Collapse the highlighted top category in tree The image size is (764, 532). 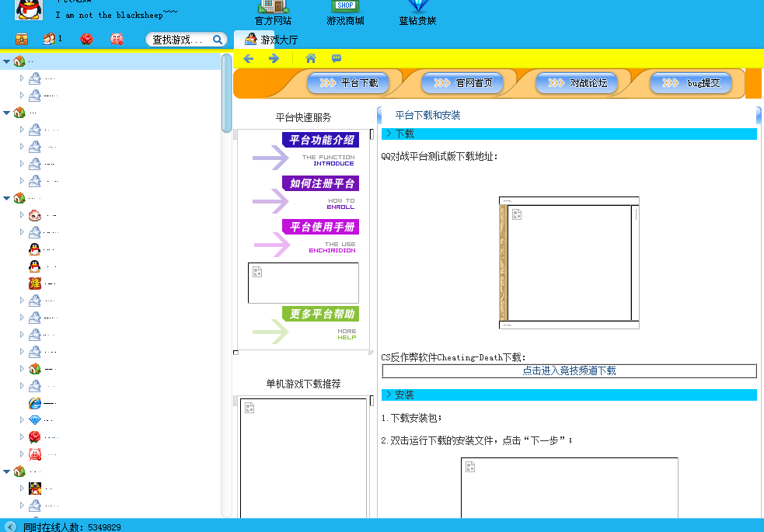[x=7, y=62]
